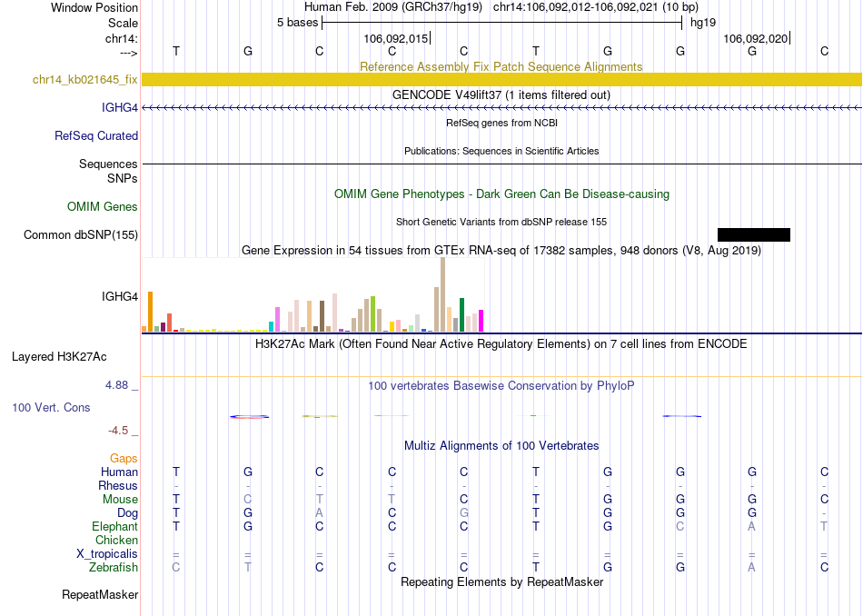Viewport: 863px width, 616px height.
Task: Click the GTEx Gene Expression title
Action: tap(501, 251)
